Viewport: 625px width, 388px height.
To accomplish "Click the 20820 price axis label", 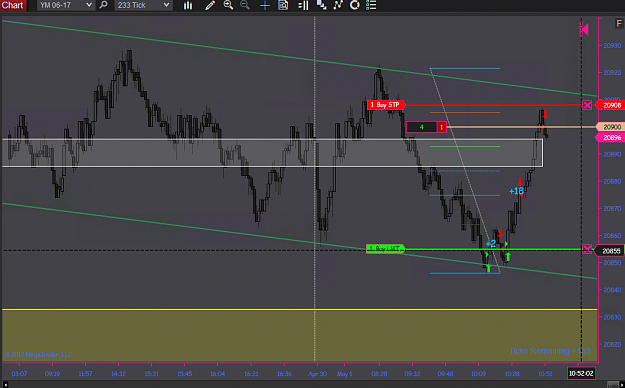I will pos(612,344).
